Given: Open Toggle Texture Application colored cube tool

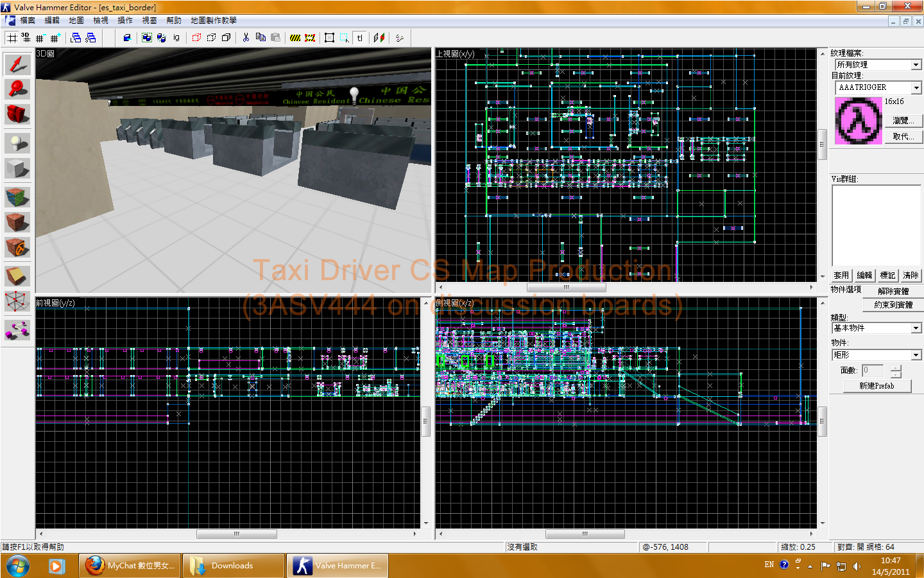Looking at the screenshot, I should click(17, 197).
